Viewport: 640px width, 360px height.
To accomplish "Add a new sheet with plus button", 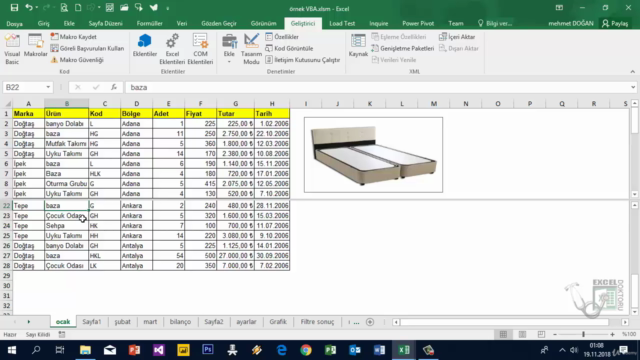I will [x=370, y=322].
